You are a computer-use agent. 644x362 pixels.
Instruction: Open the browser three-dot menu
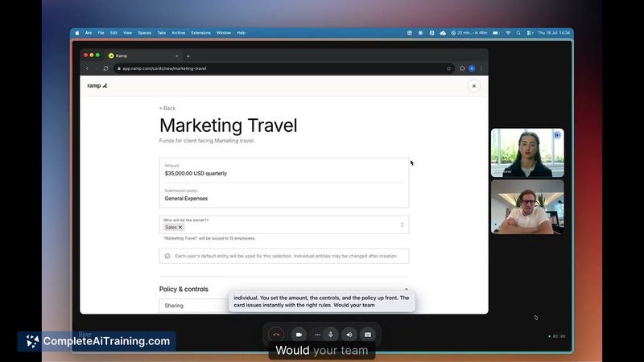coord(481,68)
